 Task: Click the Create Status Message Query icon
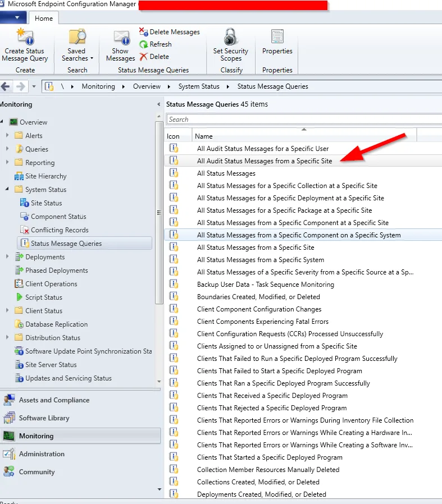(x=25, y=37)
